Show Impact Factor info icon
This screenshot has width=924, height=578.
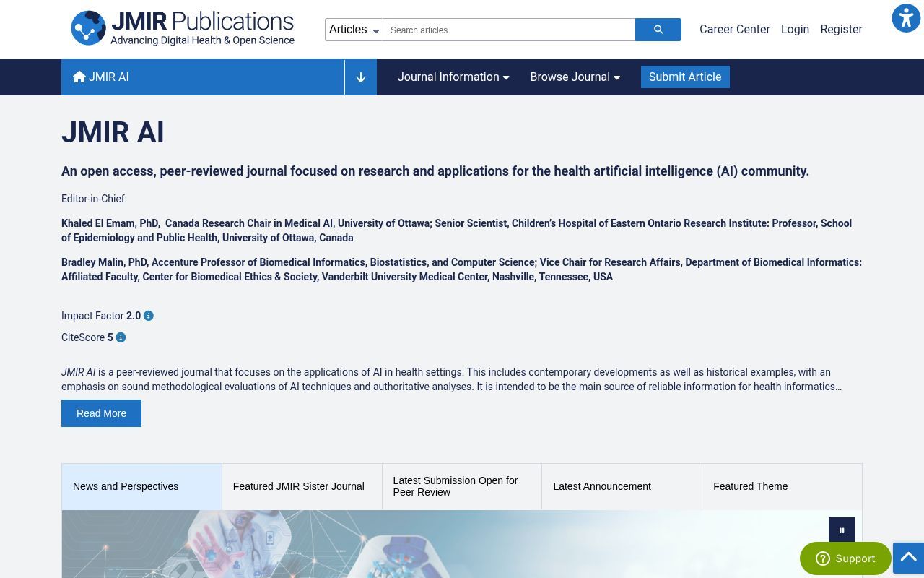tap(149, 316)
